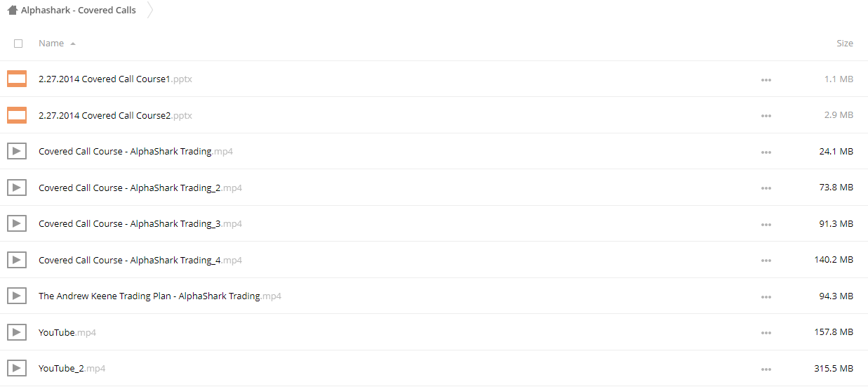This screenshot has height=387, width=868.
Task: Click video icon for YouTube_2.mp4
Action: [x=17, y=368]
